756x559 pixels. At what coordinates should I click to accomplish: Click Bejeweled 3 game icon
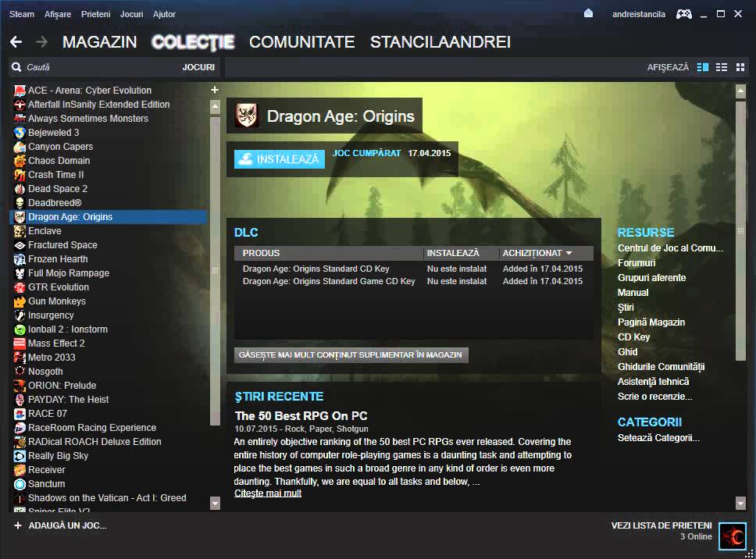click(20, 133)
